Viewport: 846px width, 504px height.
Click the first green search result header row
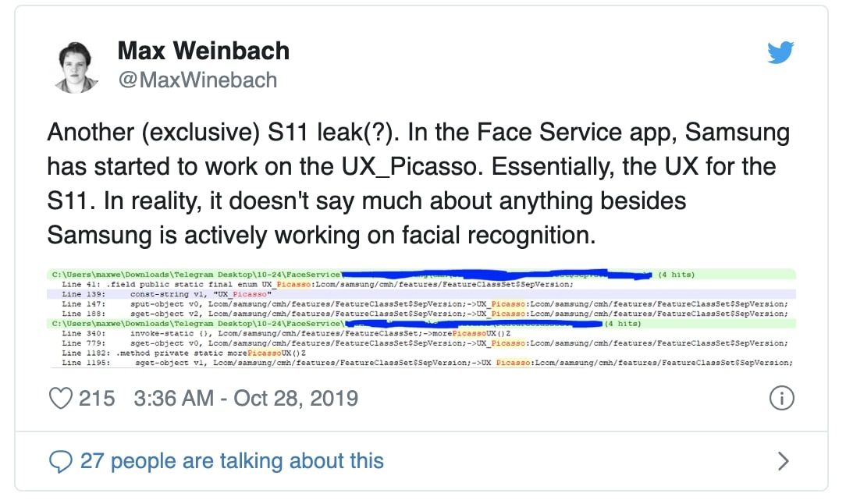coord(195,275)
